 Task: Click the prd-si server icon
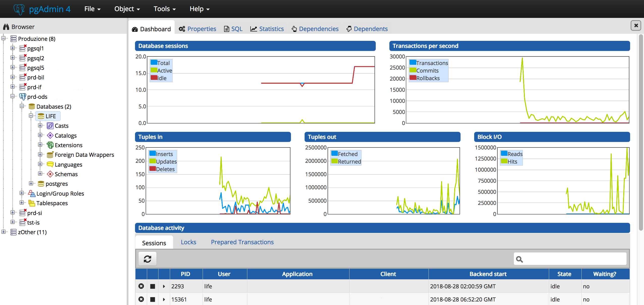(23, 212)
